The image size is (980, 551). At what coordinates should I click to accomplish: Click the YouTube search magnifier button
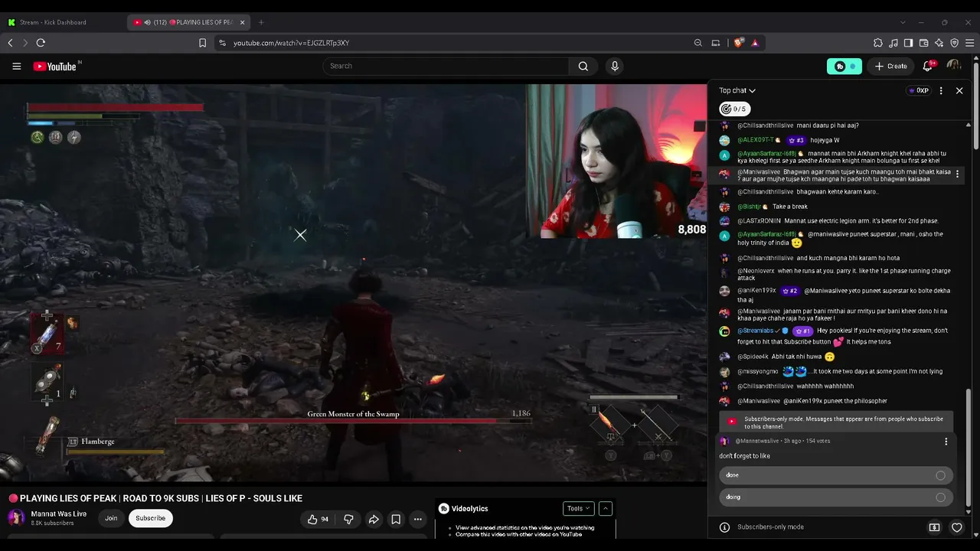click(x=583, y=67)
